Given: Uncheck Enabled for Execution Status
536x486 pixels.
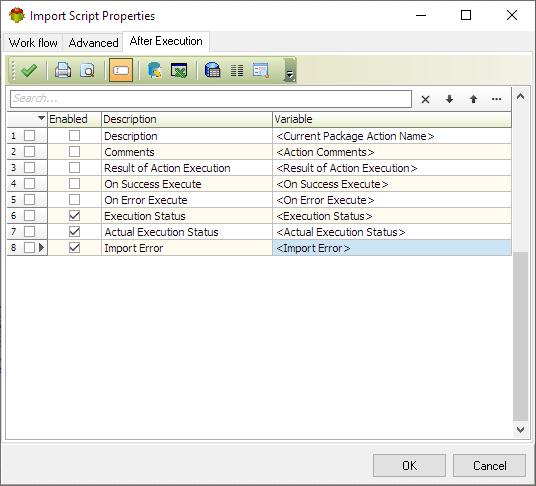Looking at the screenshot, I should click(x=75, y=216).
